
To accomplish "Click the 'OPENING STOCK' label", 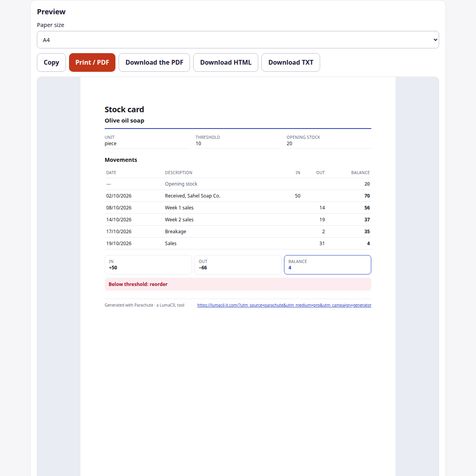I will [x=303, y=137].
